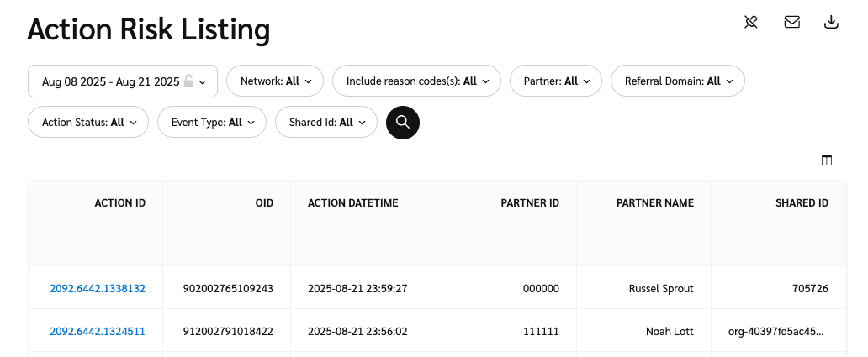The width and height of the screenshot is (868, 357).
Task: Click the email envelope icon
Action: (791, 23)
